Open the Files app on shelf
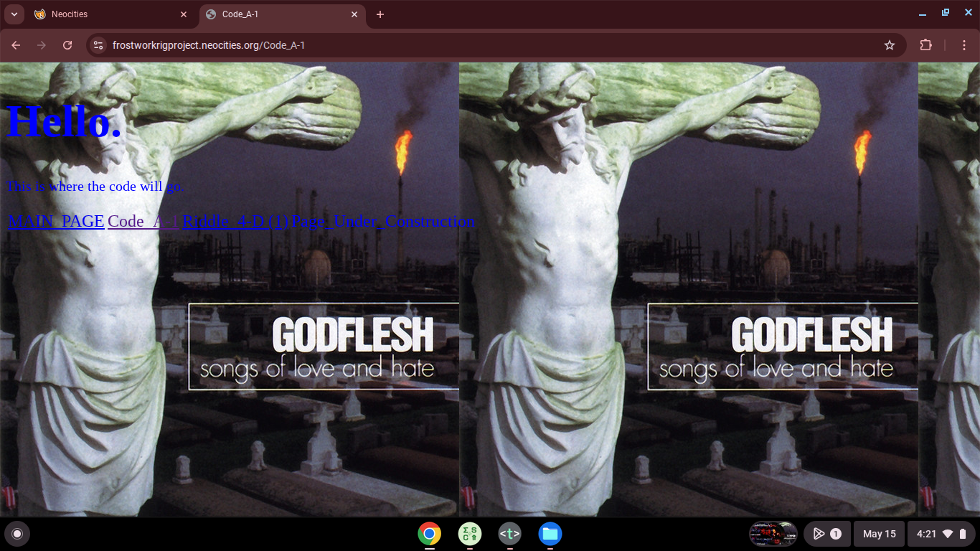Image resolution: width=980 pixels, height=551 pixels. (550, 534)
